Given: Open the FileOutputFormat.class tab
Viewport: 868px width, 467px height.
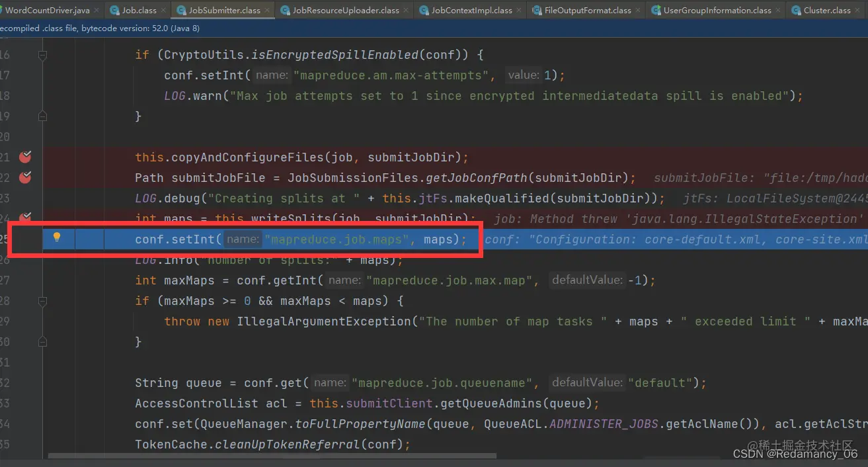Looking at the screenshot, I should coord(588,11).
